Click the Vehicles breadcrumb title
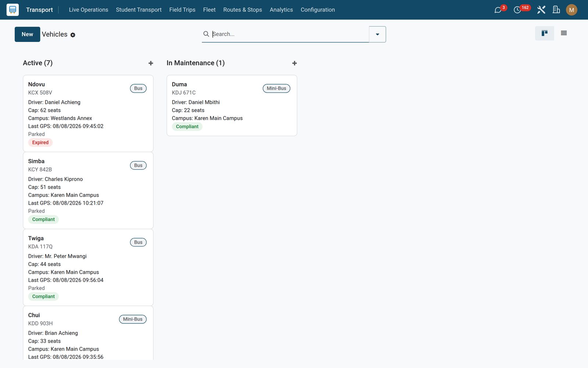The width and height of the screenshot is (588, 368). 54,34
